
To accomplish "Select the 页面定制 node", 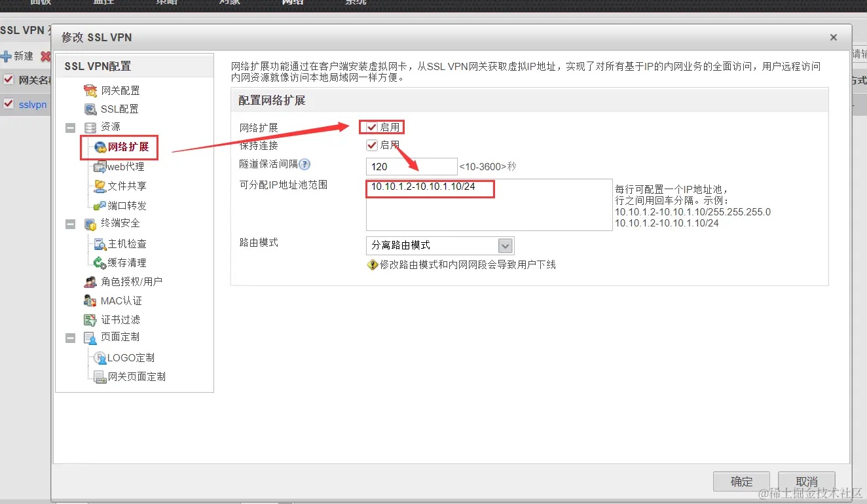I will 112,337.
